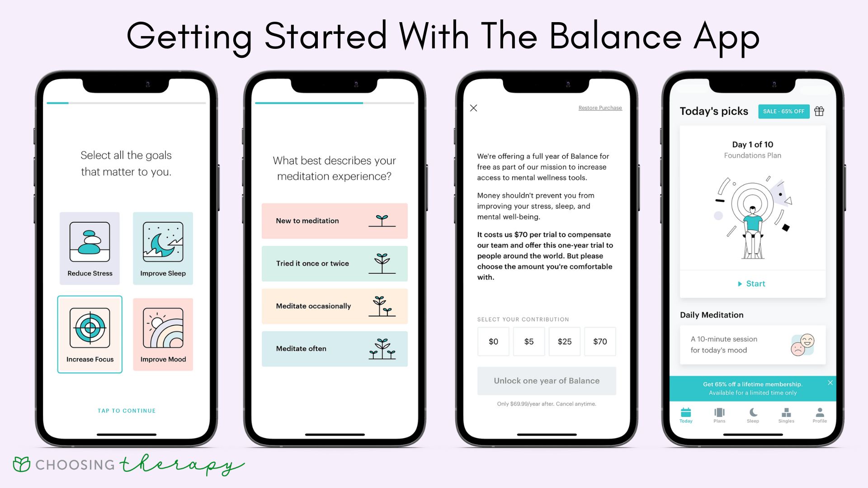Close the contribution offer screen

474,108
